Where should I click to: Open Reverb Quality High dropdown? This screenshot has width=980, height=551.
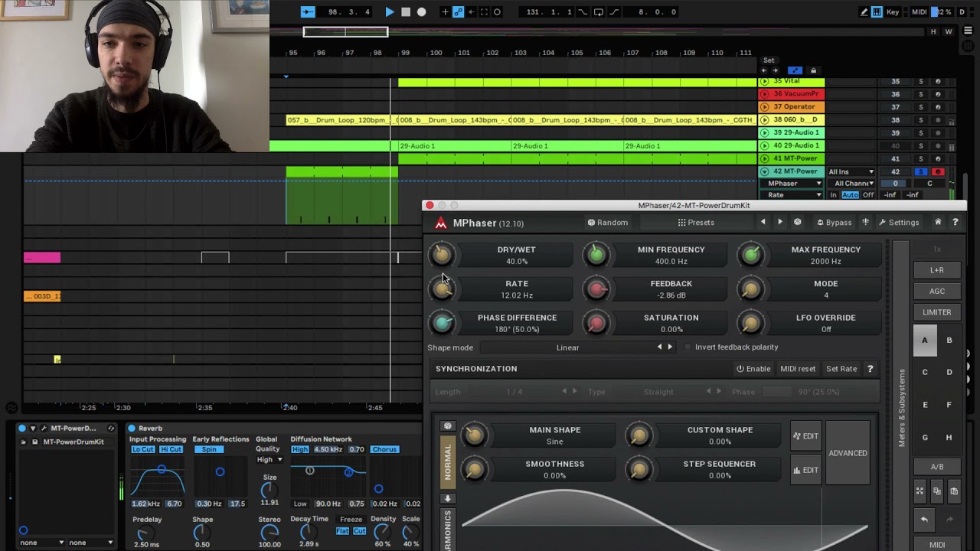click(269, 460)
